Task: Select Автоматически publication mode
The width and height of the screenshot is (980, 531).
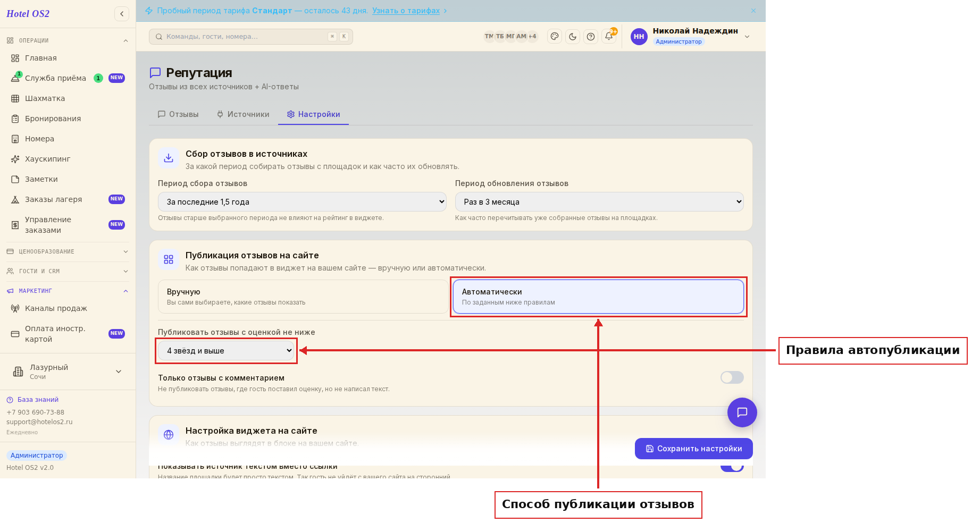Action: [598, 297]
